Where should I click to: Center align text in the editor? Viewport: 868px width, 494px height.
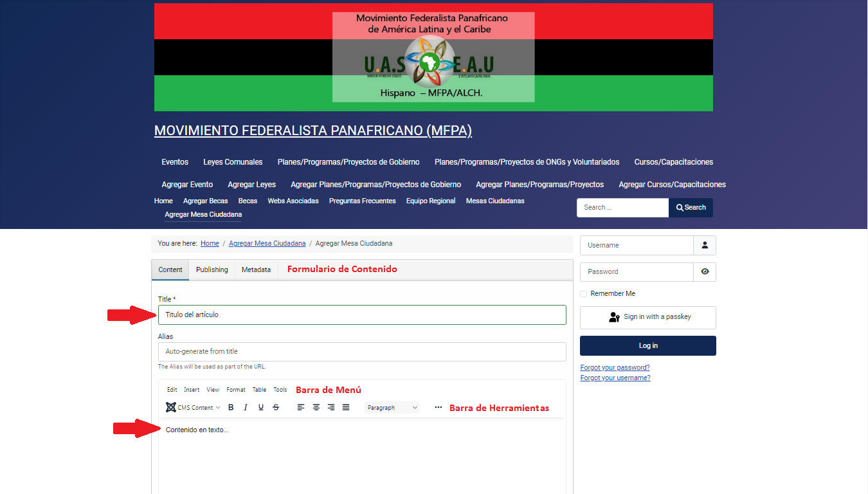click(x=316, y=408)
